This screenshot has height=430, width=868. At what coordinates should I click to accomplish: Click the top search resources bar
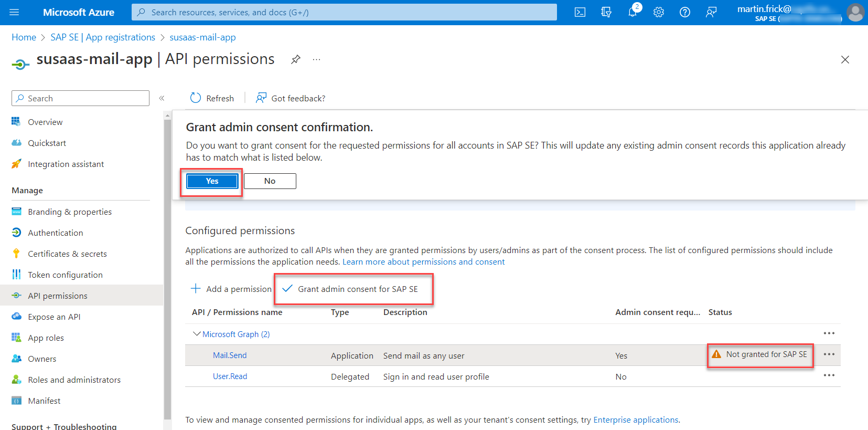[344, 12]
